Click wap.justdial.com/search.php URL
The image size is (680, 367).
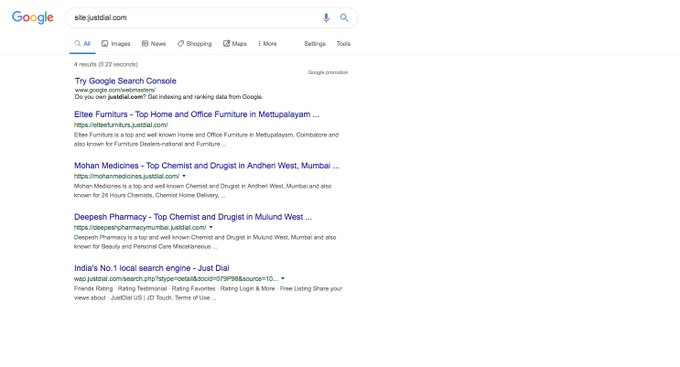[x=176, y=279]
